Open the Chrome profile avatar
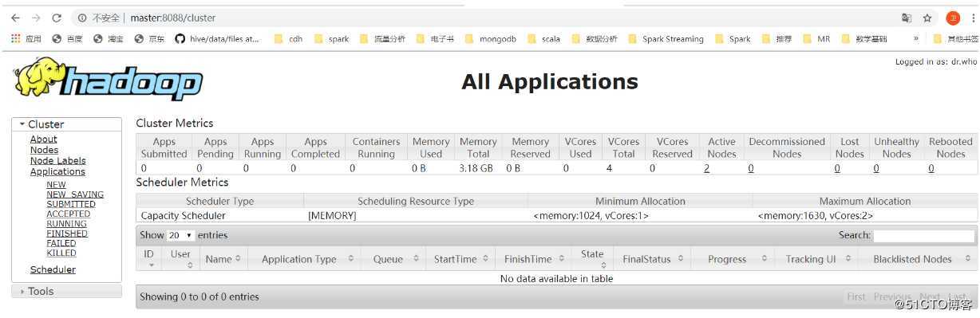Image resolution: width=980 pixels, height=318 pixels. 953,18
